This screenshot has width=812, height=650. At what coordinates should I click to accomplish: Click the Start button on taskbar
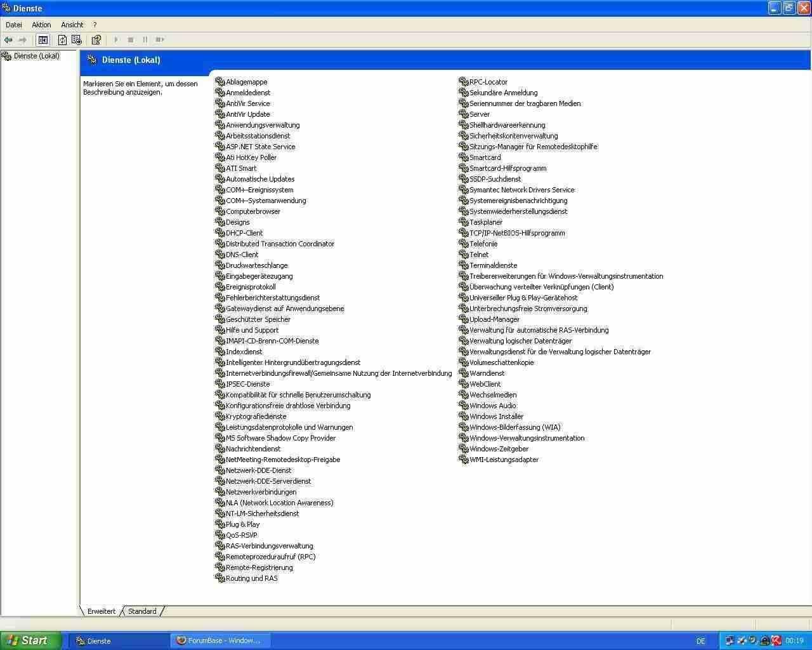[x=30, y=640]
